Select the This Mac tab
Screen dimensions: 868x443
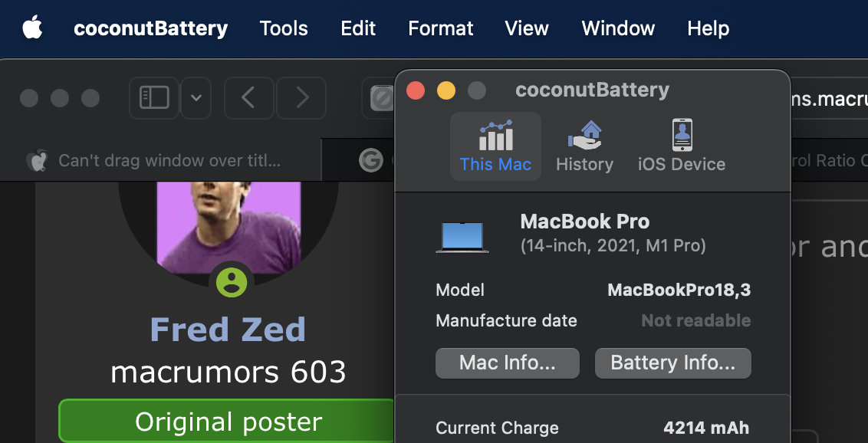click(495, 146)
